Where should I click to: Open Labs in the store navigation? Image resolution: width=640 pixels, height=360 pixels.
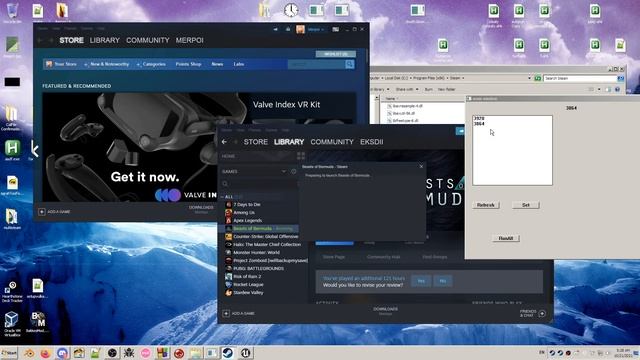(x=239, y=64)
